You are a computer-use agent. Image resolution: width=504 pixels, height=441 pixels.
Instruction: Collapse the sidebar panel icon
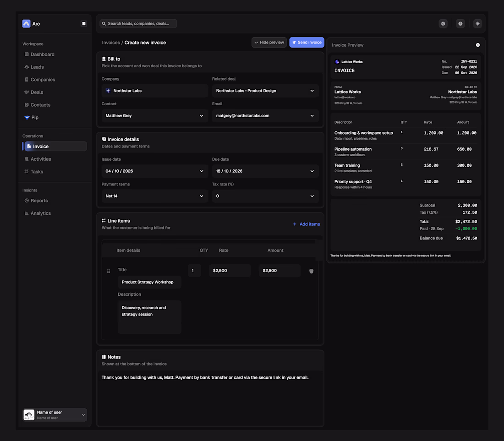[x=83, y=23]
